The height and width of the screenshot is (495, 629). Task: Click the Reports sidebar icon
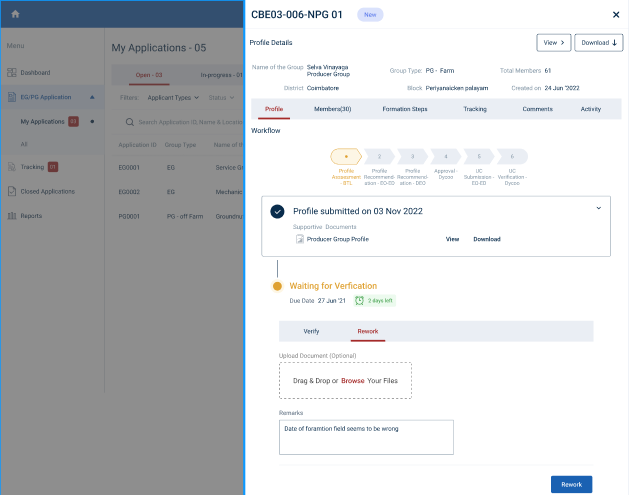pos(12,216)
